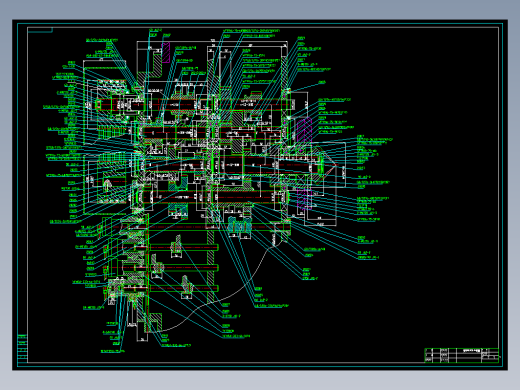Select the revision strip on the left frame edge
The width and height of the screenshot is (520, 390).
click(x=22, y=348)
